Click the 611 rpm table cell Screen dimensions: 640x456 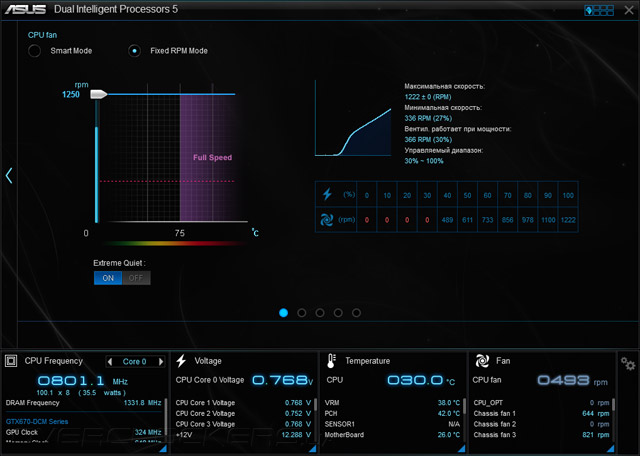point(467,220)
